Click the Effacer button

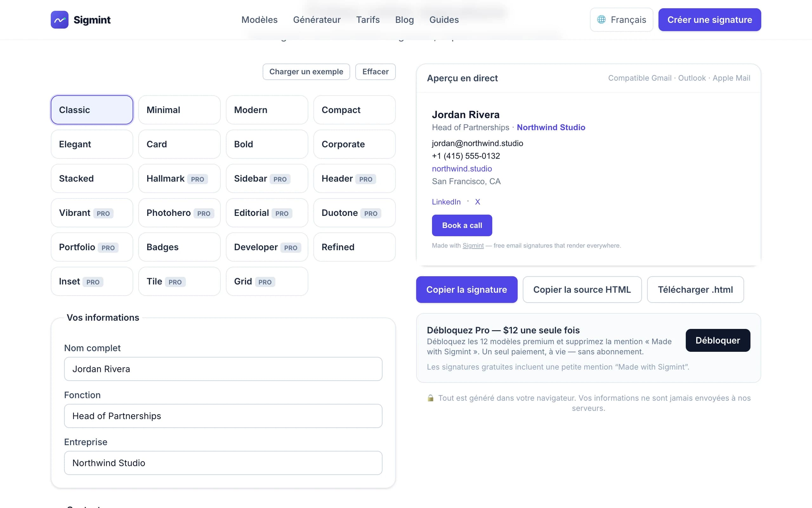click(375, 71)
